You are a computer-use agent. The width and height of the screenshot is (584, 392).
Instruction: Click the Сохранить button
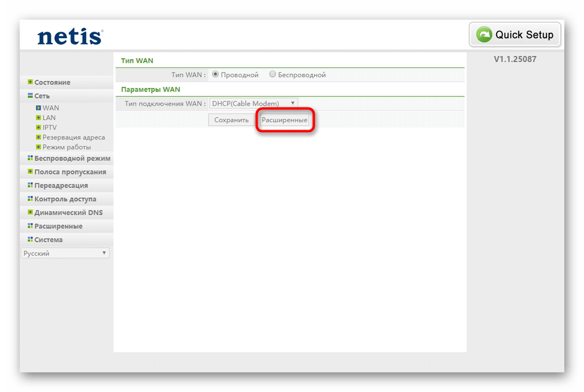point(231,120)
